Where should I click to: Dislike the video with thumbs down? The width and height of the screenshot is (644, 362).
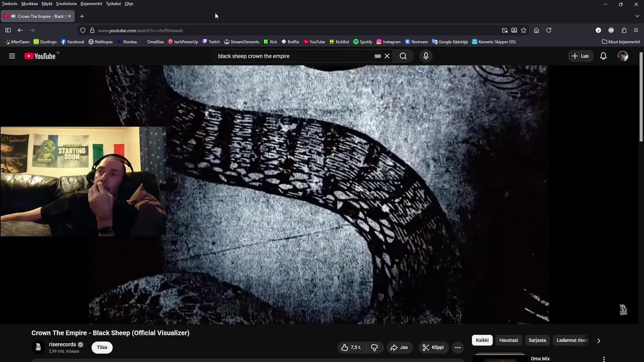point(374,347)
